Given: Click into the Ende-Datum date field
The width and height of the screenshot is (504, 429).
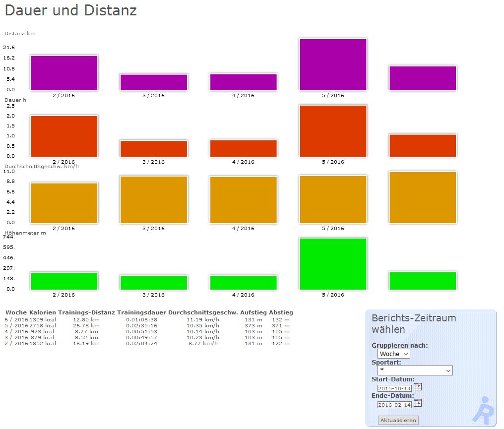Looking at the screenshot, I should pos(394,405).
